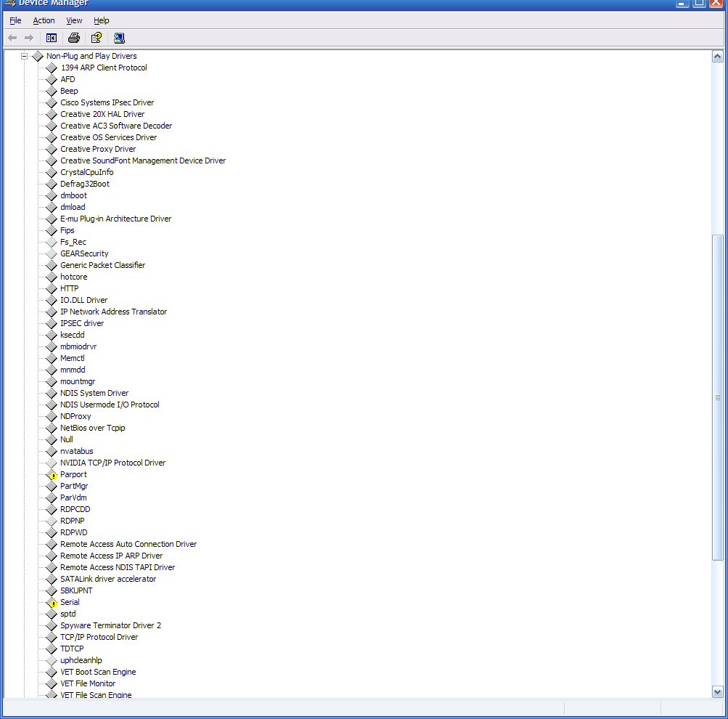728x719 pixels.
Task: Select E-mu Plug-in Architecture Driver
Action: [x=115, y=219]
